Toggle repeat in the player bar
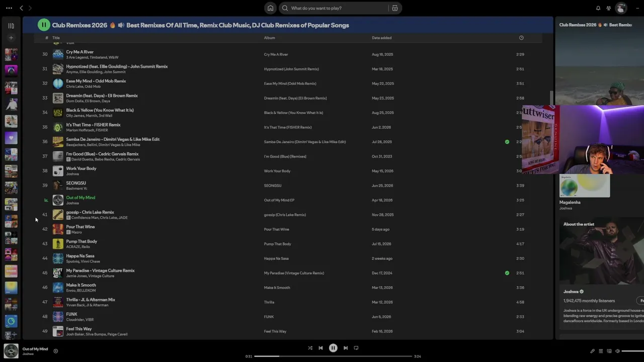 click(356, 348)
